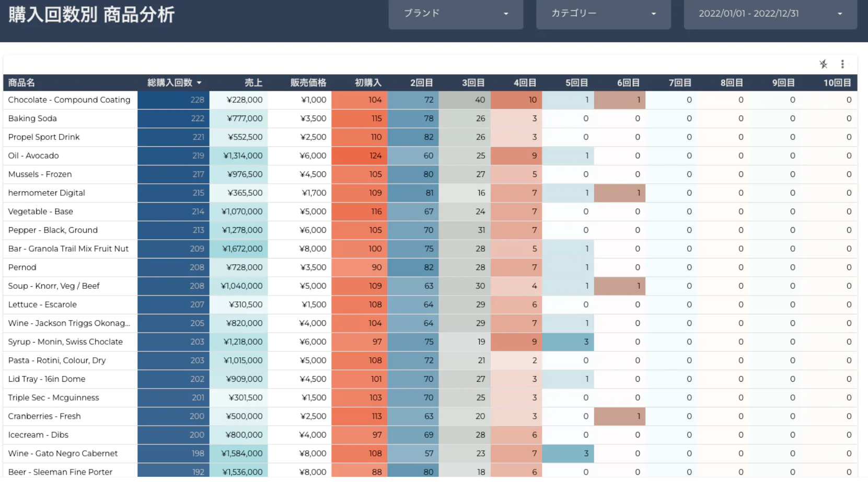868x482 pixels.
Task: Click the 10回目 column header
Action: 838,83
